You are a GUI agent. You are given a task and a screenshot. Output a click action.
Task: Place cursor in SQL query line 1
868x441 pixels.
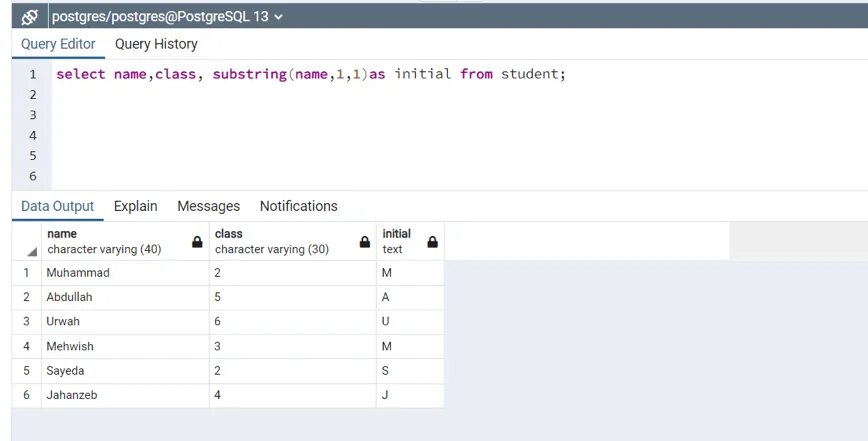click(311, 74)
